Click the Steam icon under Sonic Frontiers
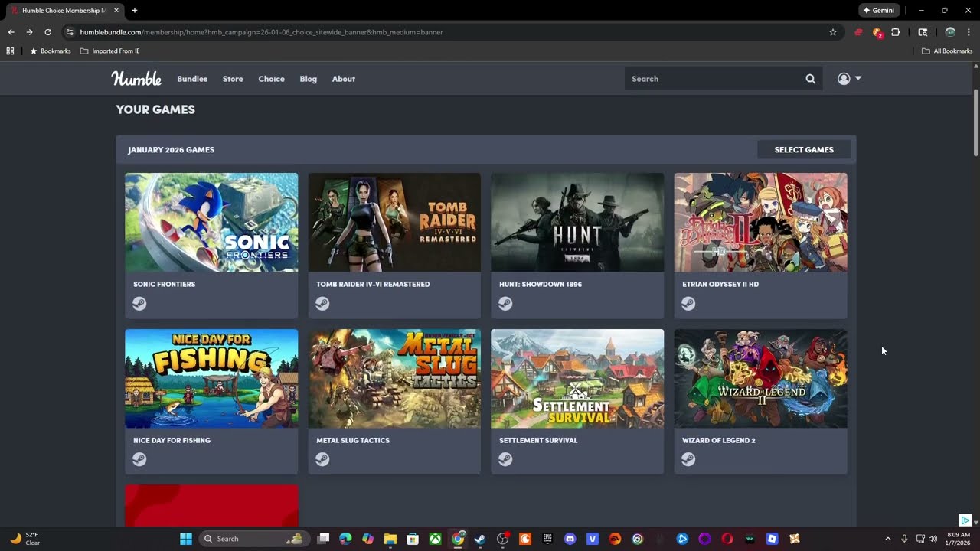Screen dimensions: 980x551 tap(139, 304)
